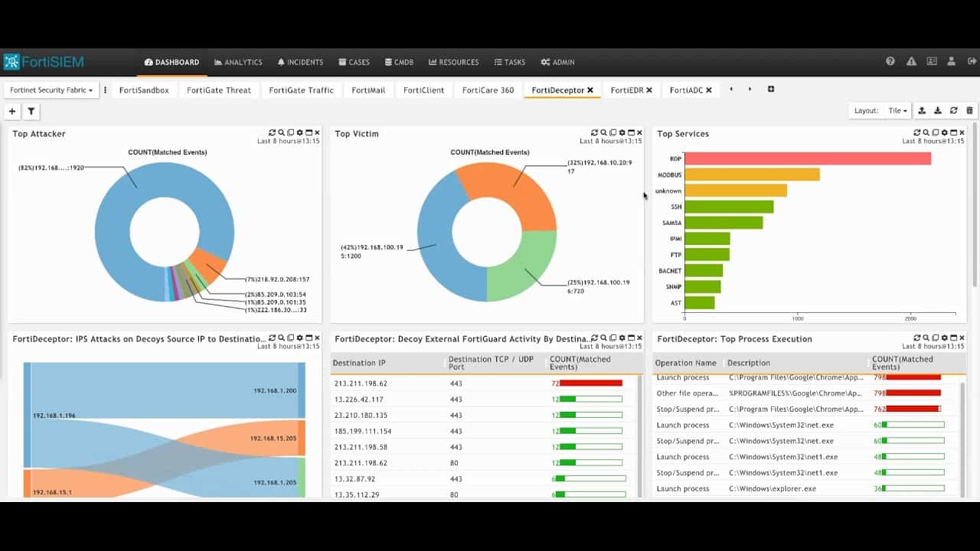Select the 185.199.111.154 destination row

coord(485,431)
